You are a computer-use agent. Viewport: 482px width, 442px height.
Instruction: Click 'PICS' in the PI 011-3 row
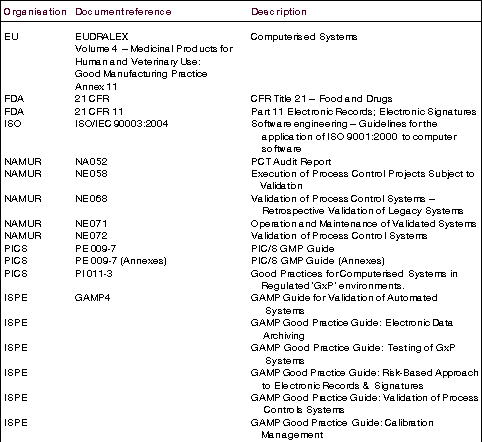pyautogui.click(x=16, y=274)
